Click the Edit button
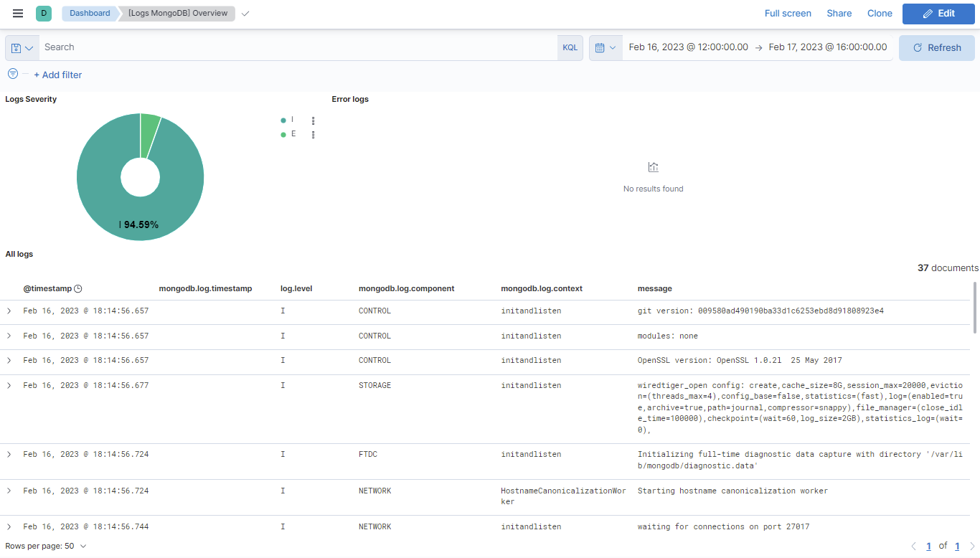This screenshot has width=980, height=558. click(x=938, y=14)
